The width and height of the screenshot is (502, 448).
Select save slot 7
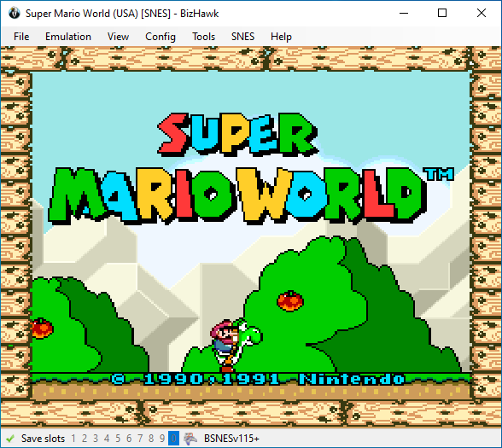click(x=140, y=438)
